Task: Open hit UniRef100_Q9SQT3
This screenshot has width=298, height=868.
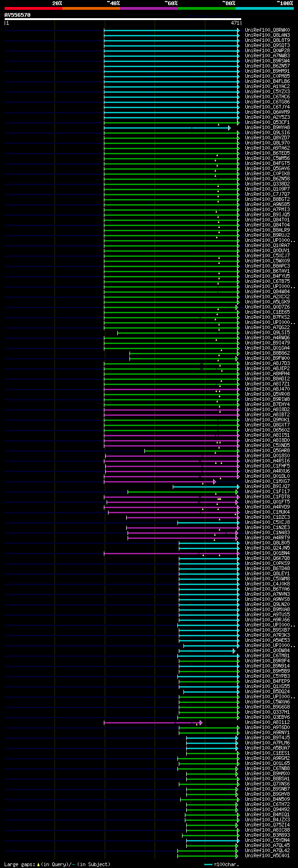Action: 267,45
